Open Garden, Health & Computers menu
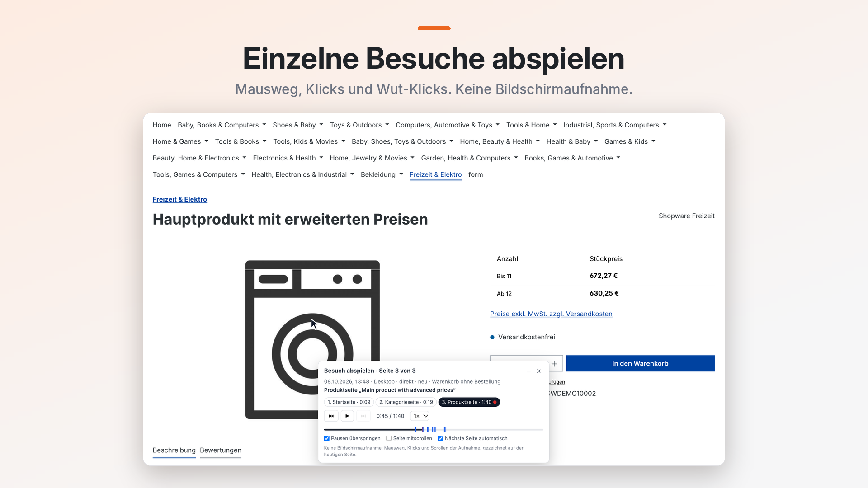This screenshot has width=868, height=488. click(x=469, y=158)
